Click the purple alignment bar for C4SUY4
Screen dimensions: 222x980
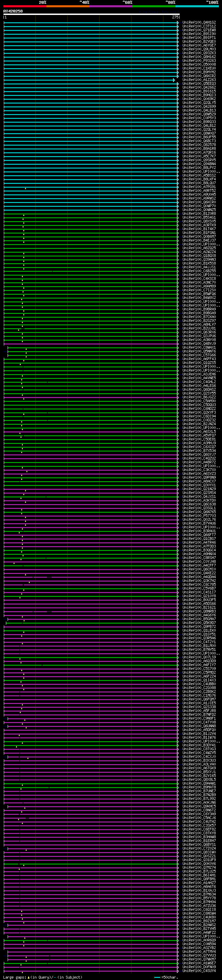91,971
